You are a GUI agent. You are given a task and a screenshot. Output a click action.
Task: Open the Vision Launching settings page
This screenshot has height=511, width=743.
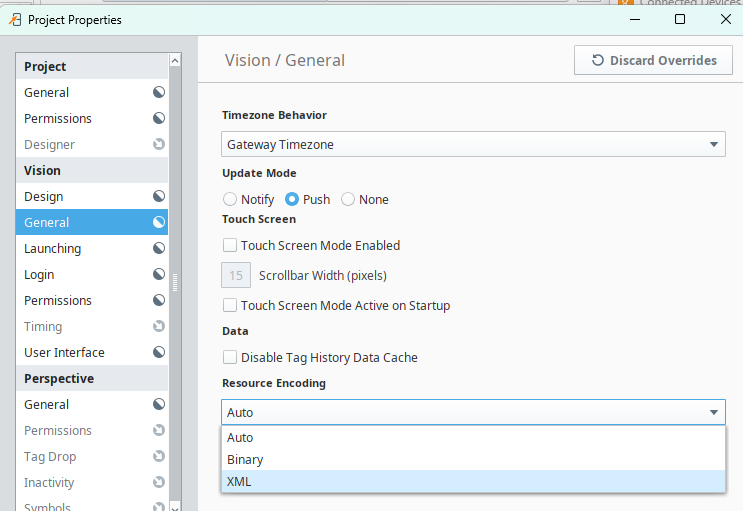pyautogui.click(x=53, y=248)
